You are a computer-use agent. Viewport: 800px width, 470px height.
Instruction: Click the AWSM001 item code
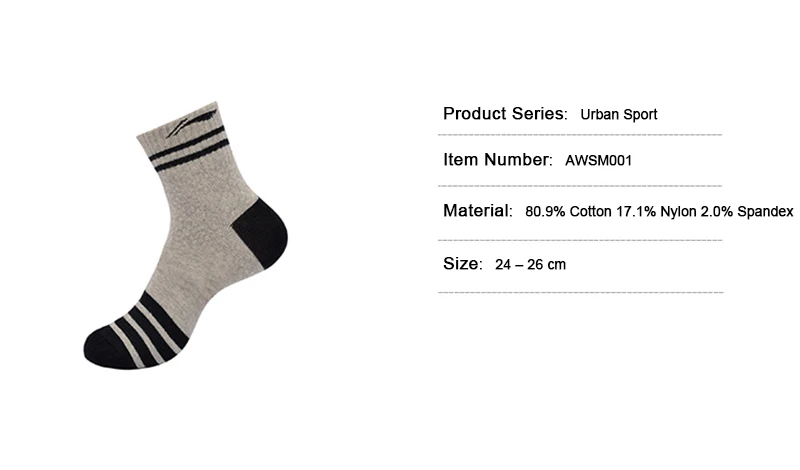coord(598,161)
